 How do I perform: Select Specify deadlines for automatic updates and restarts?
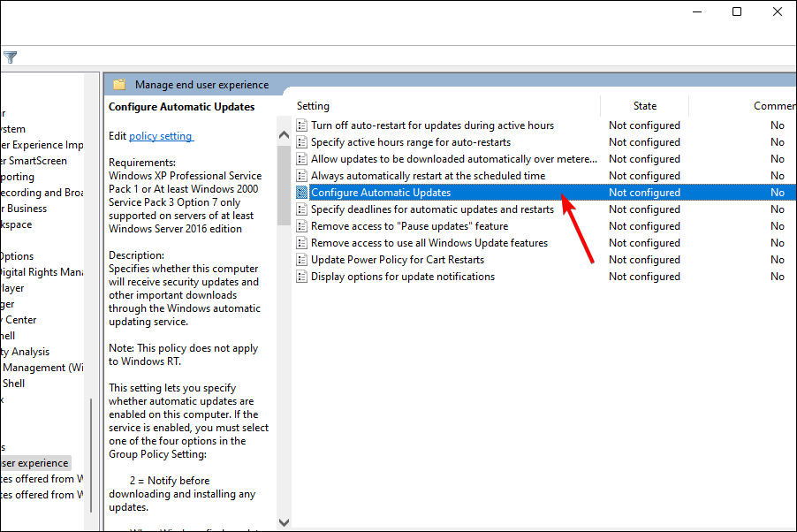[x=432, y=209]
